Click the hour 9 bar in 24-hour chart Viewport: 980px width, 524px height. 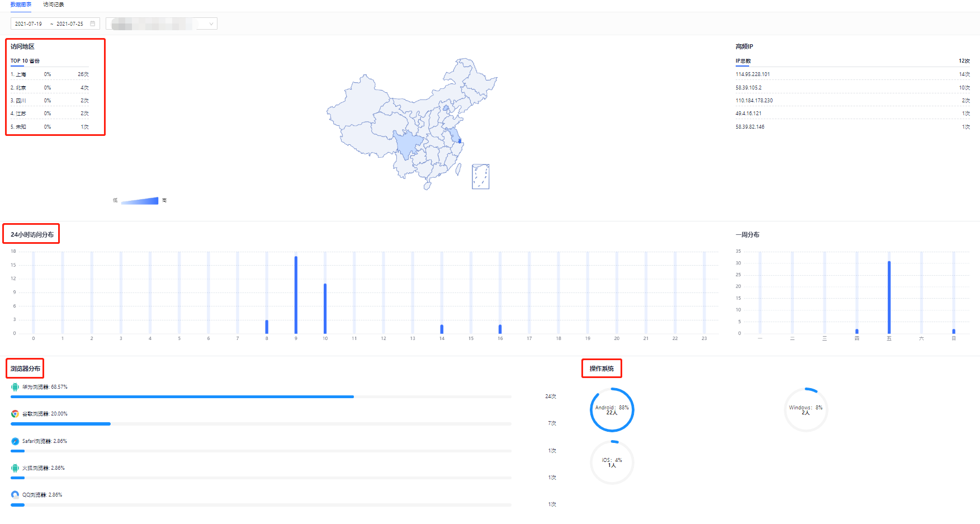296,295
